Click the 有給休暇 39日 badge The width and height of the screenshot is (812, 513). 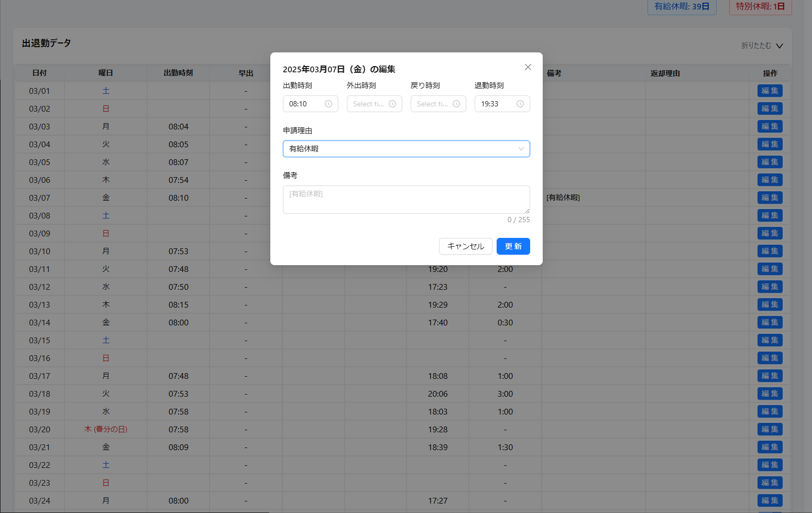[x=682, y=7]
